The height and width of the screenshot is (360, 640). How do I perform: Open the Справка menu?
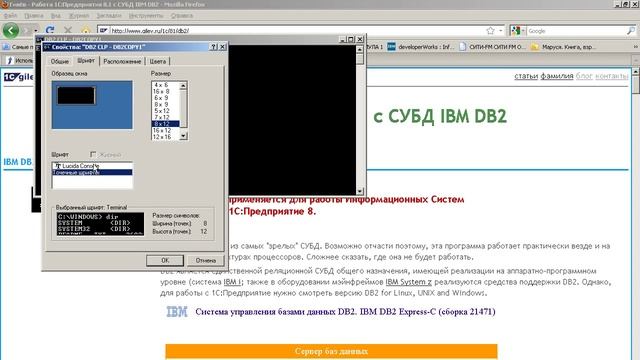[x=182, y=16]
